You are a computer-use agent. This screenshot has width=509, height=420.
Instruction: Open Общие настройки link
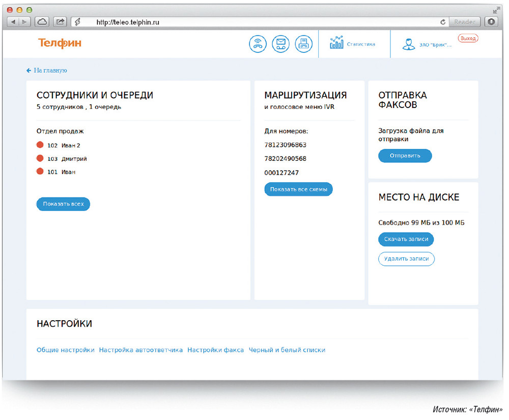[66, 350]
